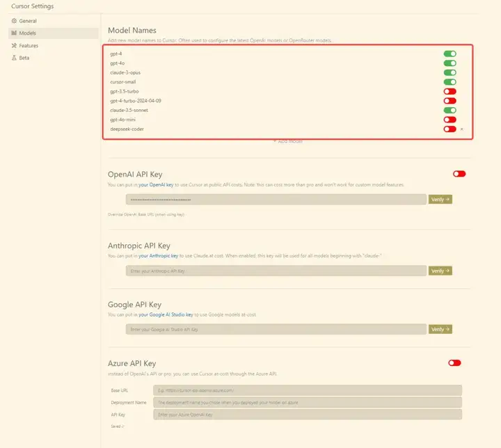This screenshot has height=448, width=501.
Task: Select the Models settings section
Action: [x=54, y=33]
